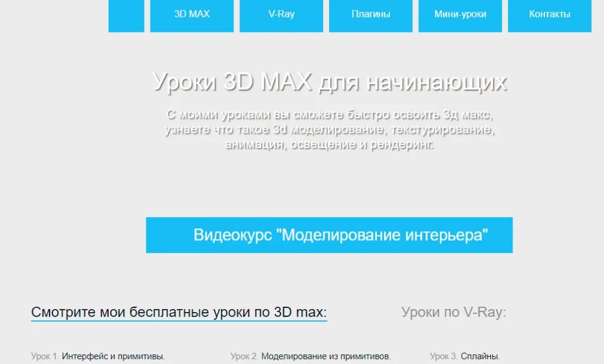
Task: Open lesson Моделирование из примитивов
Action: tap(326, 356)
